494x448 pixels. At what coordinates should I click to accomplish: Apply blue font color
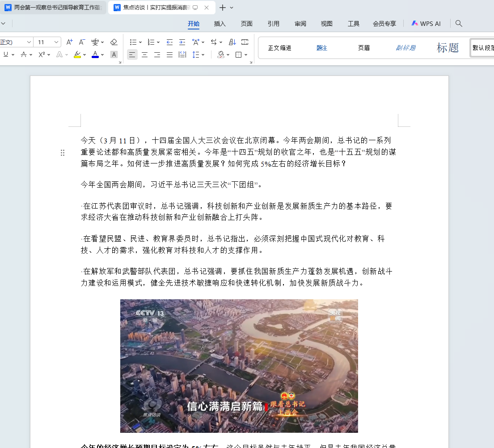coord(95,54)
